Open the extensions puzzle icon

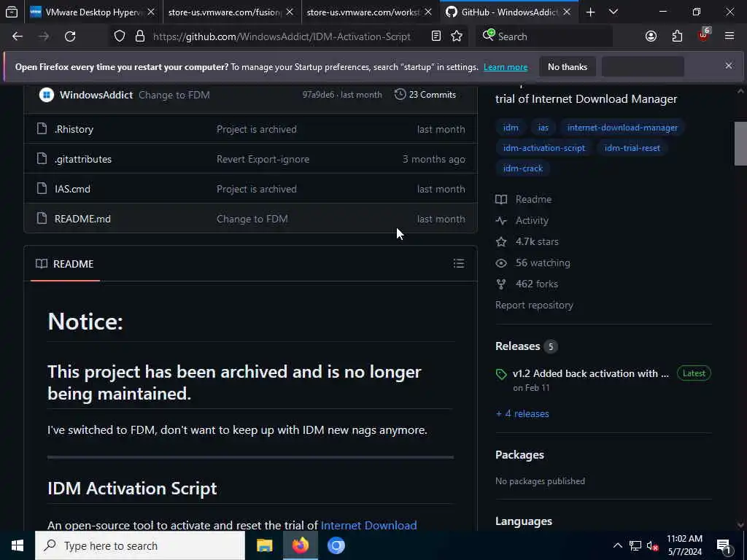(x=677, y=36)
